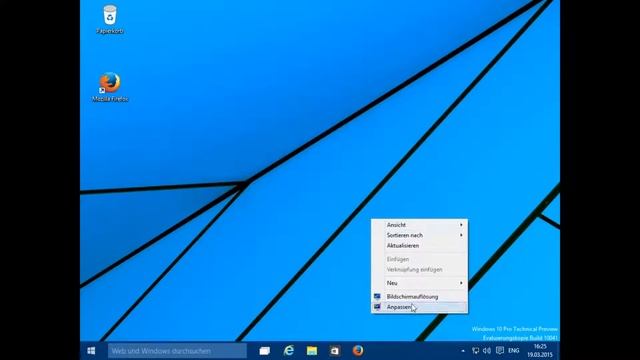Open Task View in the taskbar
The width and height of the screenshot is (640, 360).
coord(265,351)
